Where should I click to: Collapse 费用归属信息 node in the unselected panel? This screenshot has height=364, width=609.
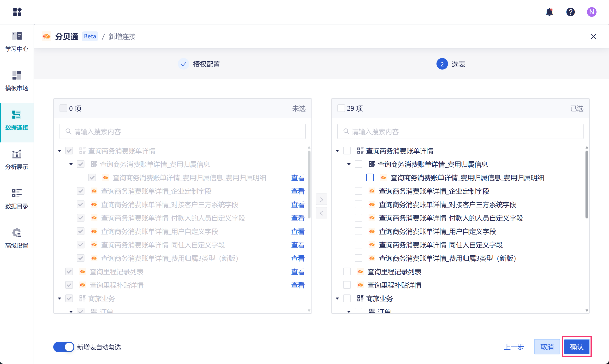(x=71, y=164)
